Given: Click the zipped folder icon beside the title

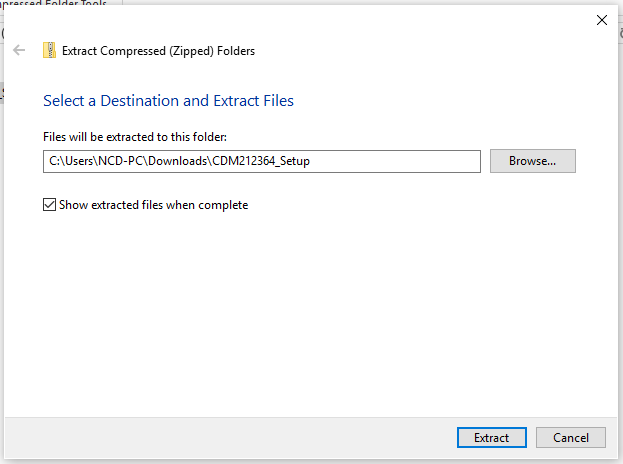Looking at the screenshot, I should (49, 50).
